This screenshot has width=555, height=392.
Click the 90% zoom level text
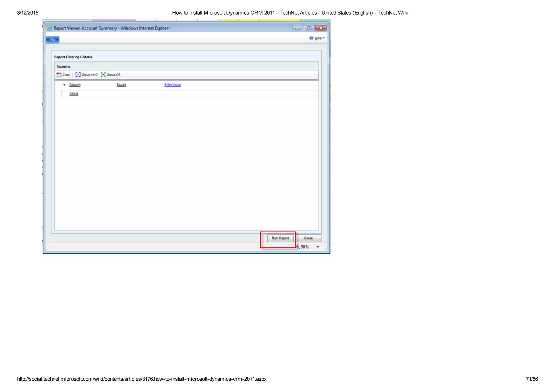coord(305,247)
